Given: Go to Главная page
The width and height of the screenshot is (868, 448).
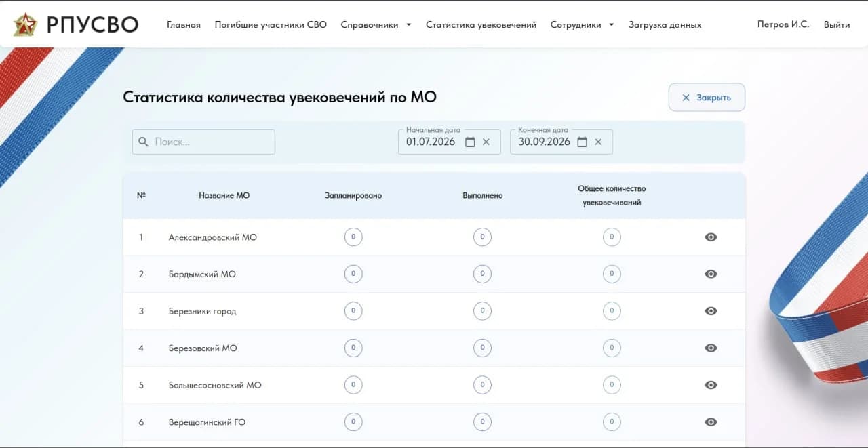Looking at the screenshot, I should 184,25.
